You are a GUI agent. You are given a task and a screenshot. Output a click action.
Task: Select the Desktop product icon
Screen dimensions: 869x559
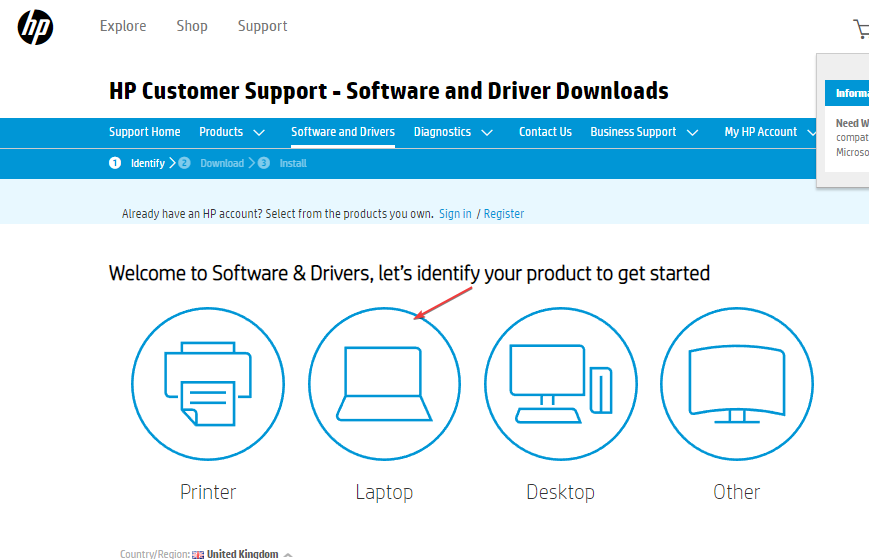pos(560,384)
